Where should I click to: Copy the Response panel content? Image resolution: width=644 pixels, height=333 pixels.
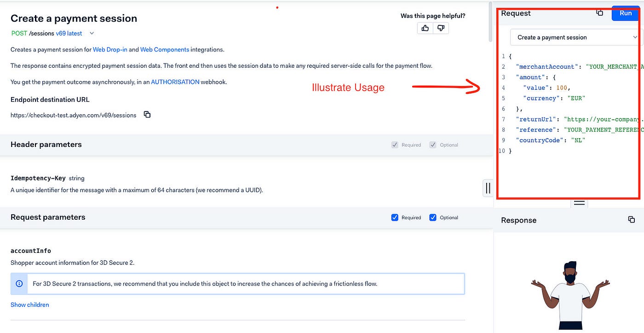[x=631, y=220]
